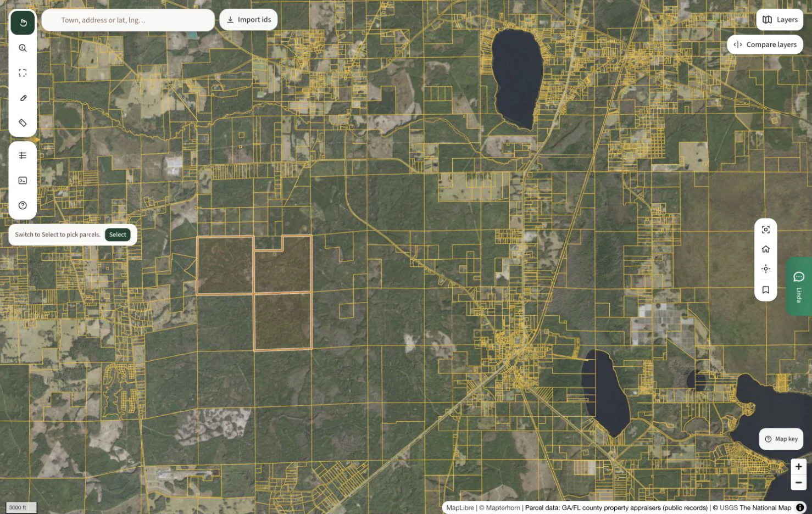812x514 pixels.
Task: Zoom in with the plus button
Action: (798, 466)
